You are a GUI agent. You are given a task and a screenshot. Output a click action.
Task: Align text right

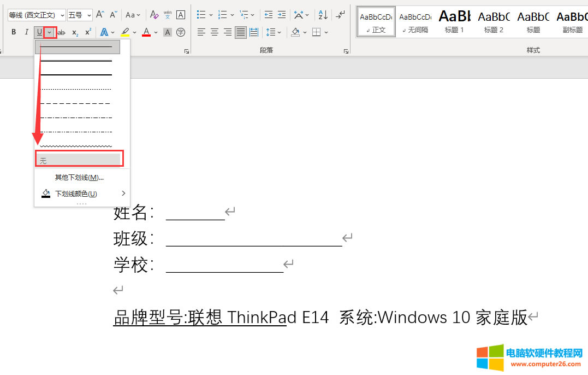point(228,32)
